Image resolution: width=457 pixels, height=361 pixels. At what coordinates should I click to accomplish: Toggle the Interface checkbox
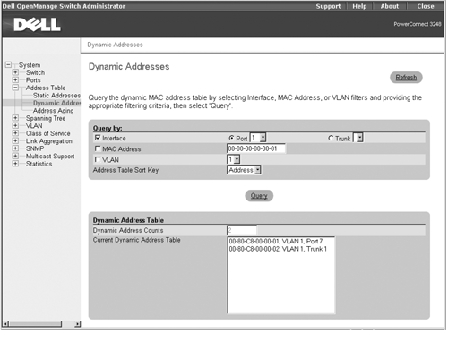pyautogui.click(x=97, y=138)
